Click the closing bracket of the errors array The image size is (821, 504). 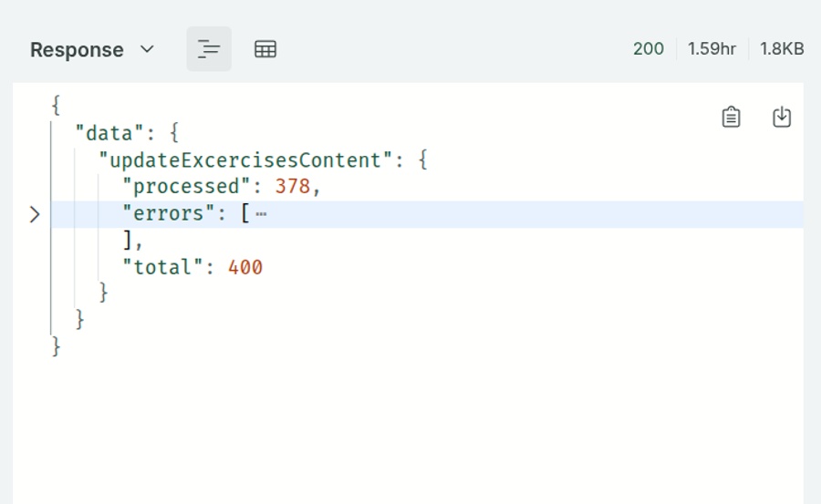click(129, 241)
